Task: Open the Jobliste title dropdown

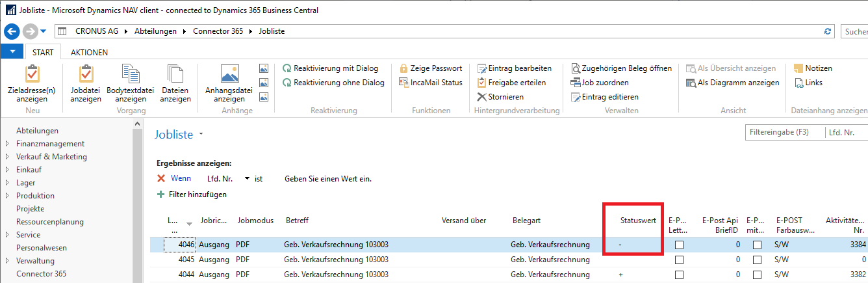Action: [x=201, y=134]
